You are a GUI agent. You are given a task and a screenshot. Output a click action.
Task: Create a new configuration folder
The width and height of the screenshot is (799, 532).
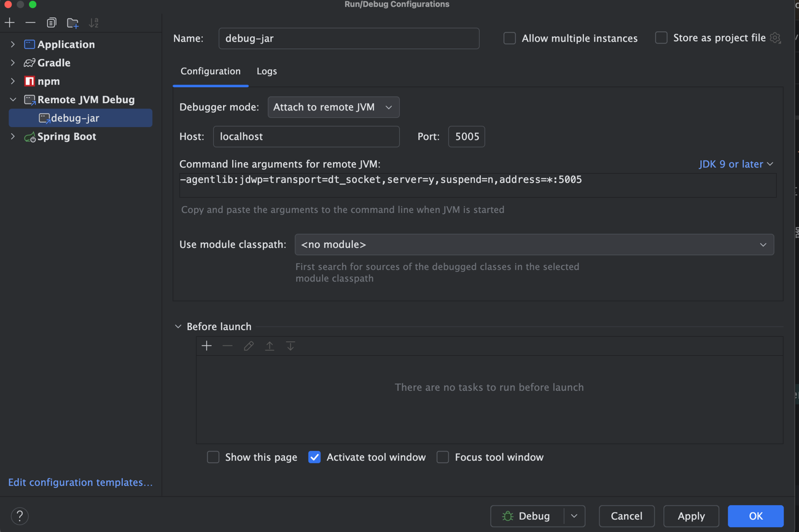(x=72, y=23)
